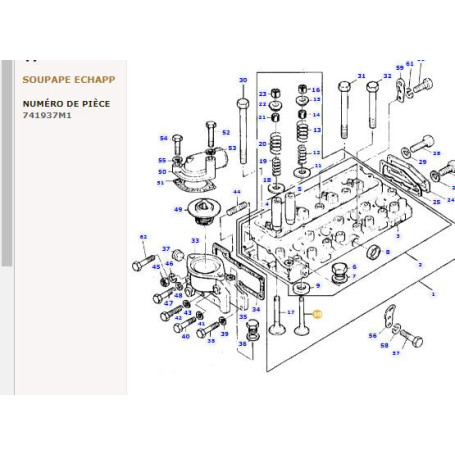Screen dimensions: 455x455
Task: Select callout 3 on the cylinder head
Action: tap(398, 236)
